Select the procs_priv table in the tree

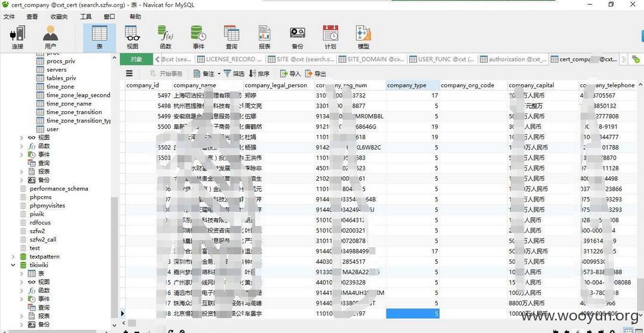[x=61, y=61]
